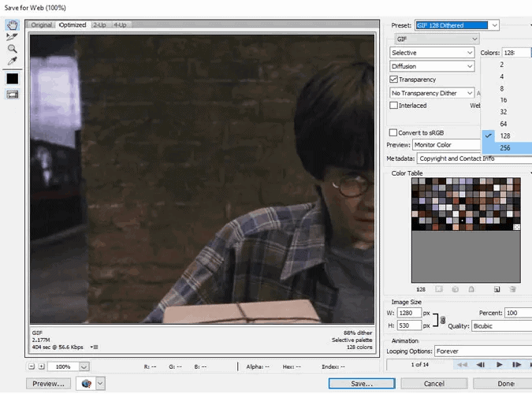
Task: Select the Hand tool
Action: (12, 25)
